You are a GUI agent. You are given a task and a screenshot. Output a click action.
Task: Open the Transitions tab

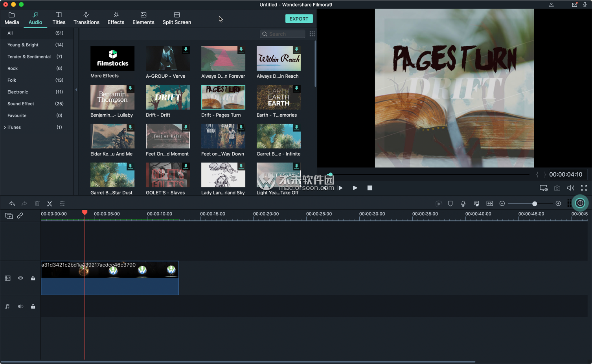[86, 18]
